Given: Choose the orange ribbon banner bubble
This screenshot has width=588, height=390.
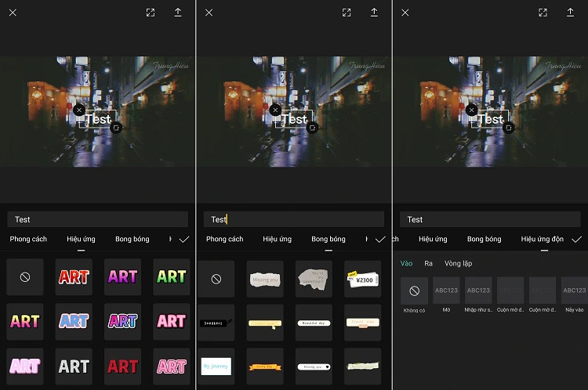Looking at the screenshot, I should tap(265, 366).
